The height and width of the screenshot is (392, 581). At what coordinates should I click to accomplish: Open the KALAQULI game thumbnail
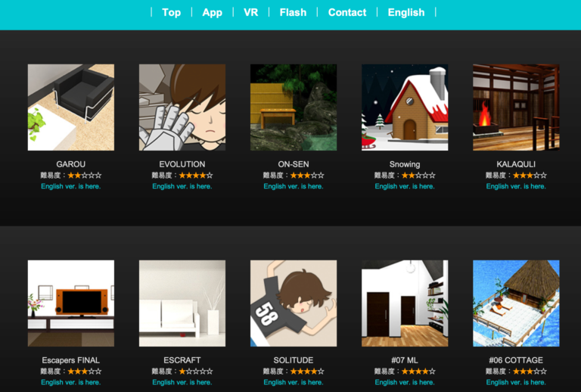pyautogui.click(x=516, y=107)
